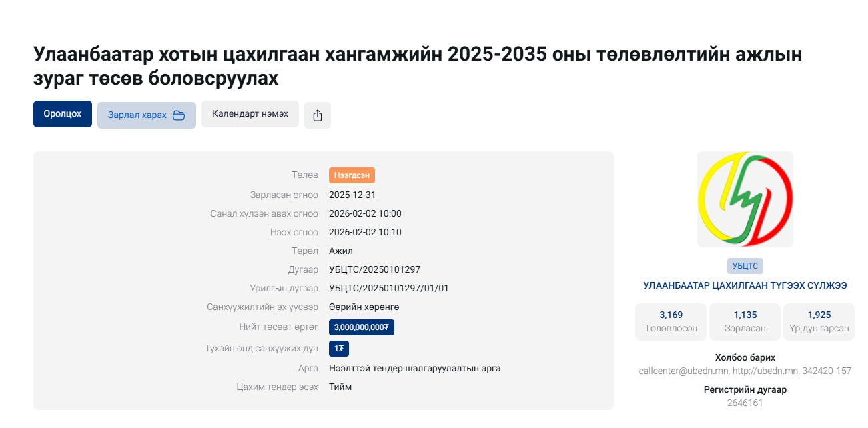Click the 1₮ current year funding badge

pos(338,349)
